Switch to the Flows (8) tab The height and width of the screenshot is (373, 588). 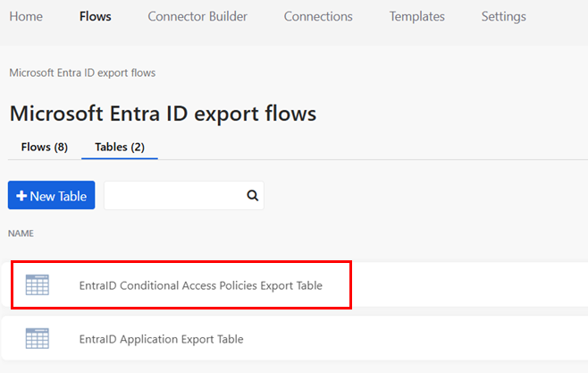(45, 147)
